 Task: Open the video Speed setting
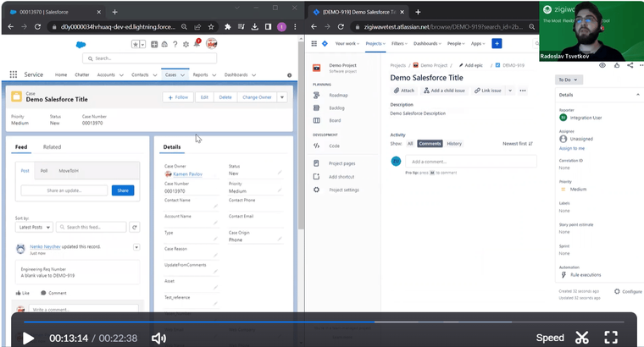[x=550, y=338]
